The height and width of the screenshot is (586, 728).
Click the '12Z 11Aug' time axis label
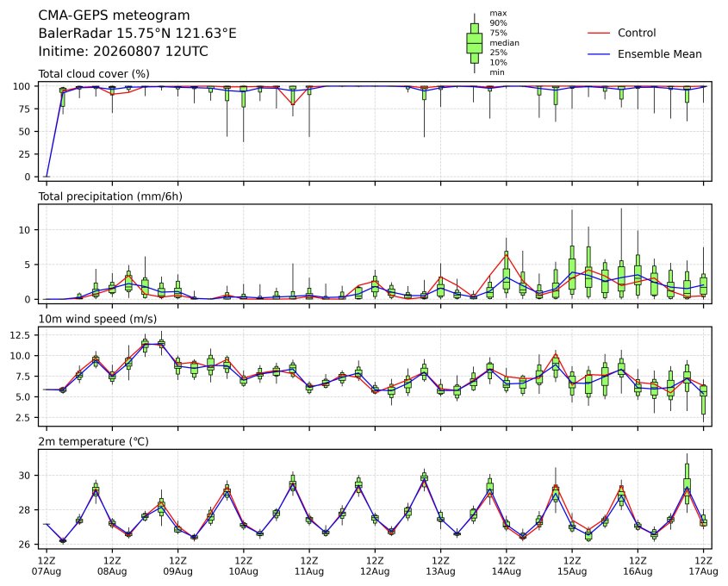pyautogui.click(x=309, y=566)
